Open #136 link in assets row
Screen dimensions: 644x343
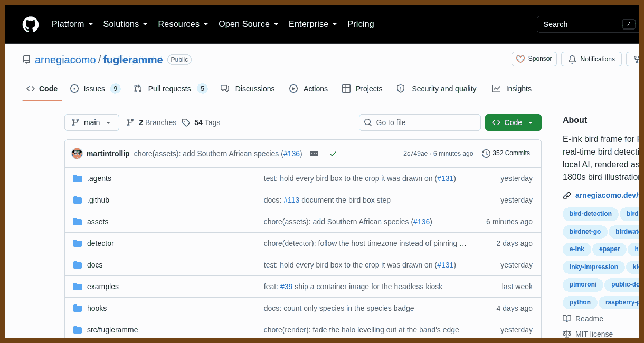coord(421,222)
